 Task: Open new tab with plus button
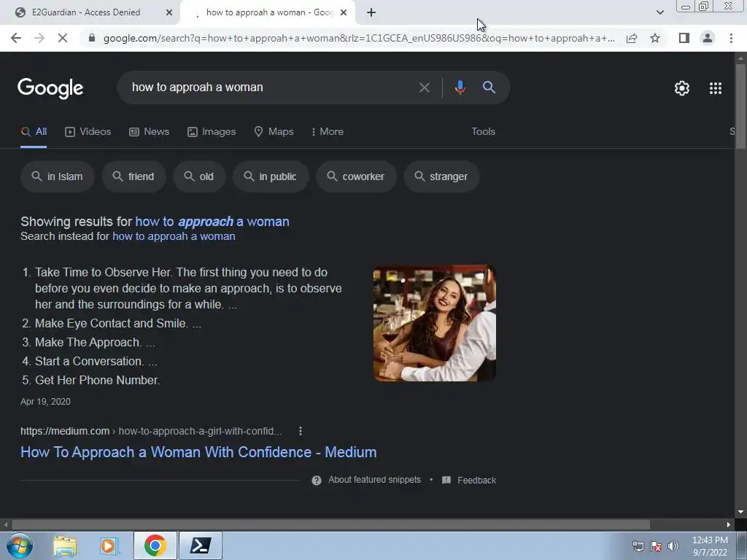[x=371, y=12]
